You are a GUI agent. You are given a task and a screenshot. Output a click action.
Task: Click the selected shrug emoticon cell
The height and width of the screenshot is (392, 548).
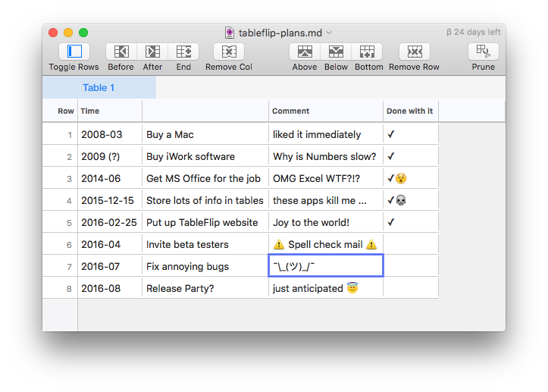coord(326,266)
